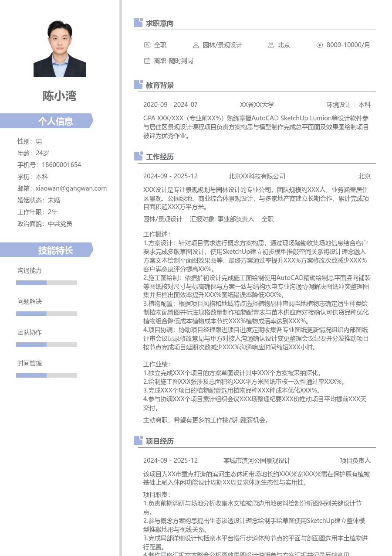The width and height of the screenshot is (392, 556).
Task: Click the project title 某城市滨河公园景观设计
Action: [258, 460]
